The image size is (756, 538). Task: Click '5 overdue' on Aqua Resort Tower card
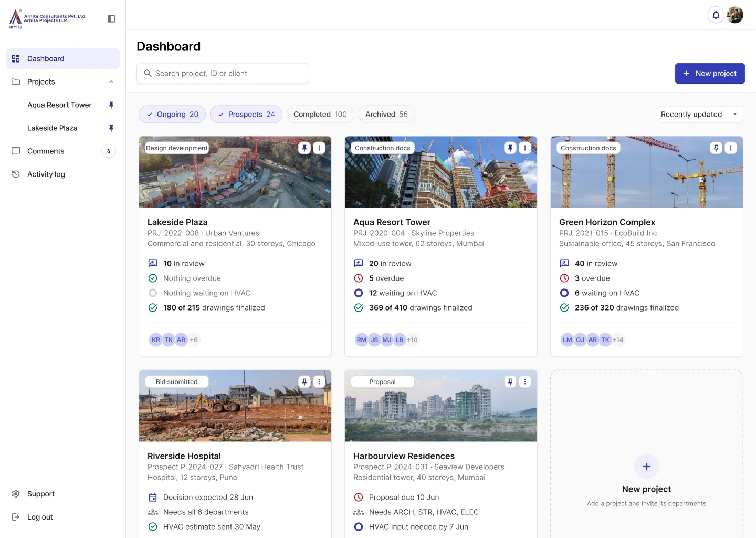tap(386, 278)
